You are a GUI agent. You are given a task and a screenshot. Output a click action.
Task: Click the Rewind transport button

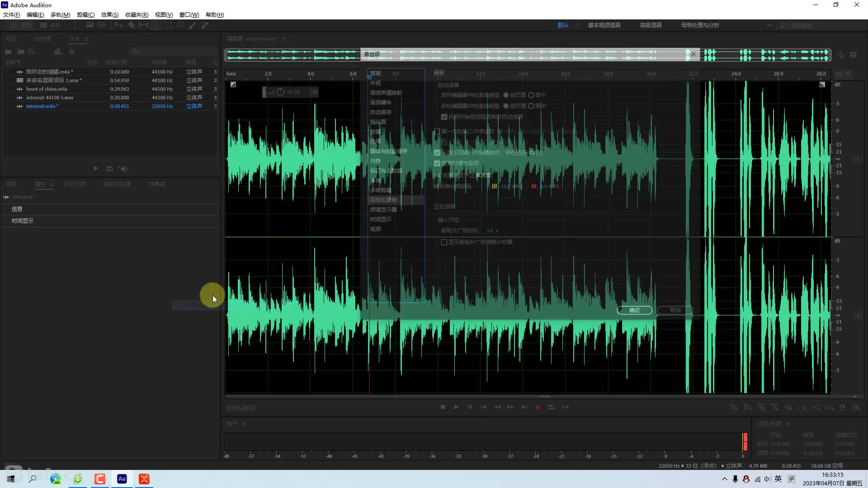tap(497, 407)
